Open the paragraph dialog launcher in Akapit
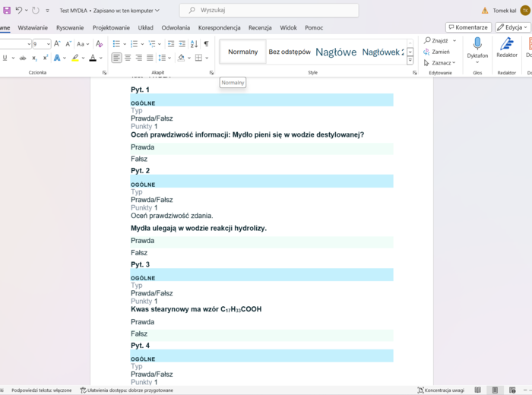The height and width of the screenshot is (395, 532). click(211, 73)
